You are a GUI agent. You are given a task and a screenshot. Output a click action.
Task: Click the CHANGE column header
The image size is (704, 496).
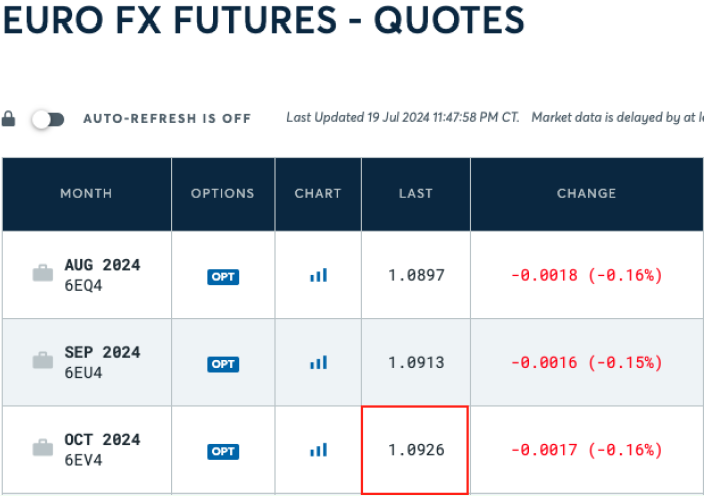586,193
